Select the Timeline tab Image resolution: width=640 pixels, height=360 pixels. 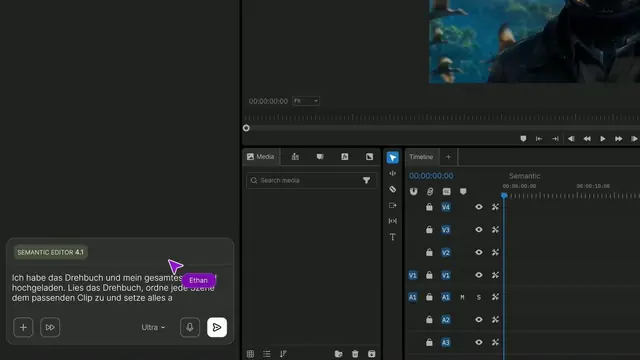coord(421,157)
